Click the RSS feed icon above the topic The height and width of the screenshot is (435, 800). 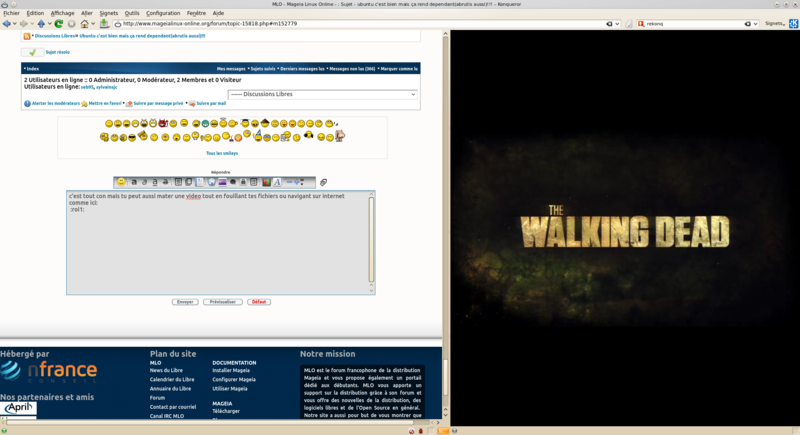click(27, 36)
